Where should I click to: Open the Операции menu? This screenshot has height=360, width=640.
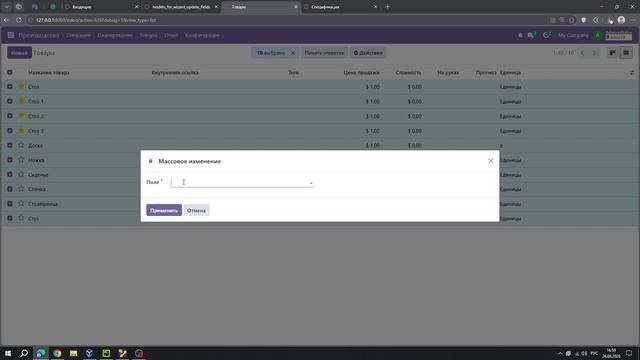(78, 36)
